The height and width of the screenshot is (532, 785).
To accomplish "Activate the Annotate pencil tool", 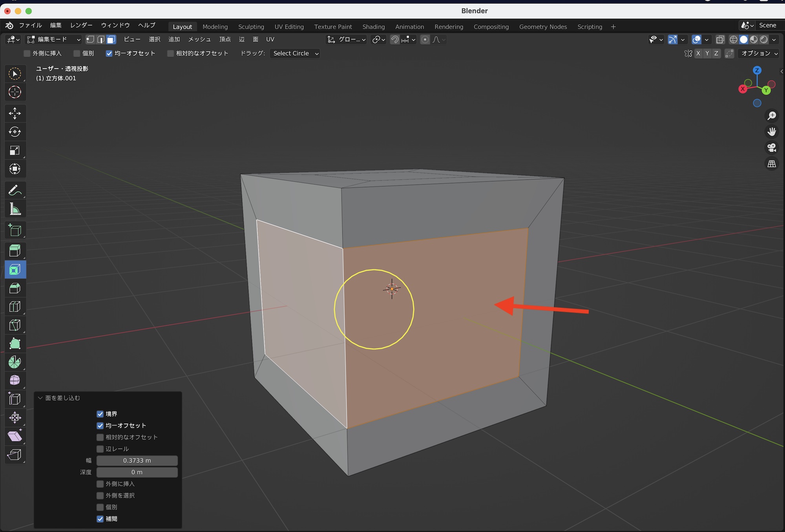I will point(15,191).
